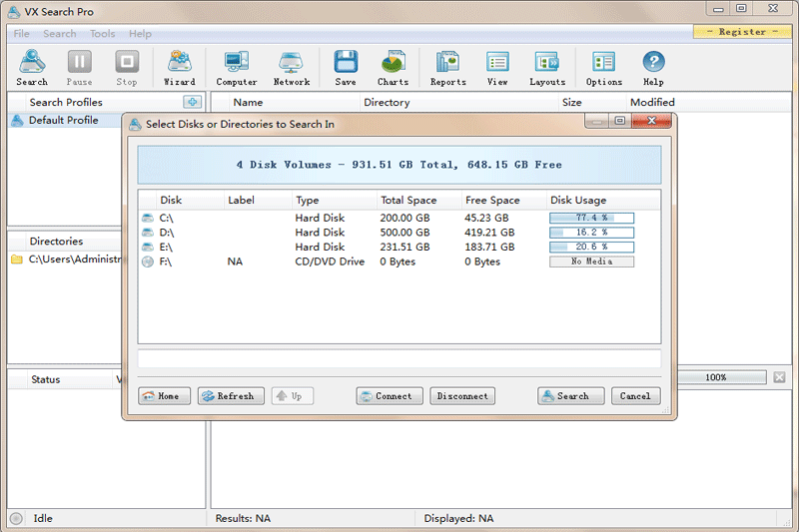
Task: Sort by the Label column header
Action: [x=258, y=200]
